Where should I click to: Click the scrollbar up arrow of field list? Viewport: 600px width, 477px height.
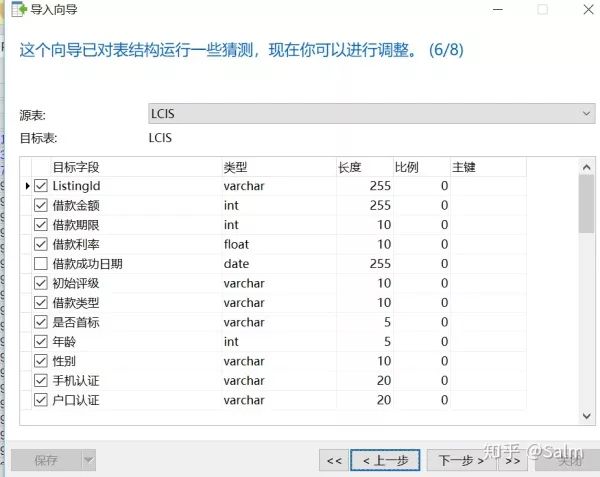586,167
